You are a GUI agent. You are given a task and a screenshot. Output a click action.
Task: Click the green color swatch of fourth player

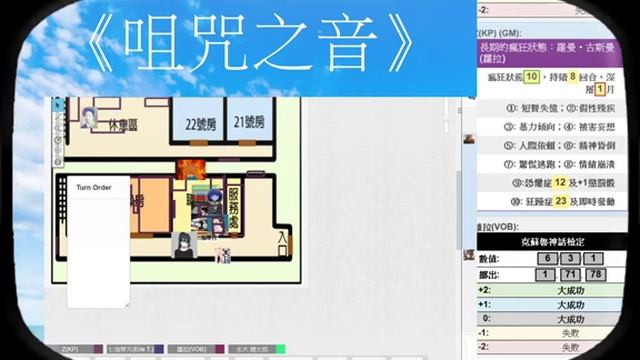[x=280, y=349]
